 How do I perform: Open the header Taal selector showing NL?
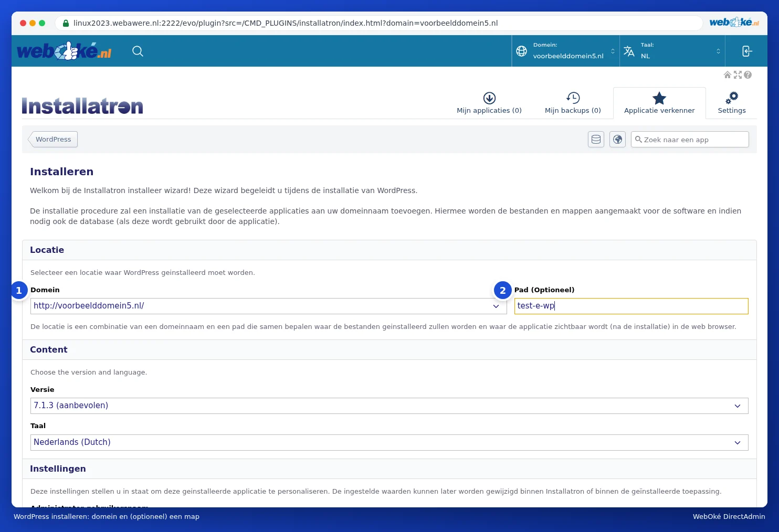coord(672,51)
